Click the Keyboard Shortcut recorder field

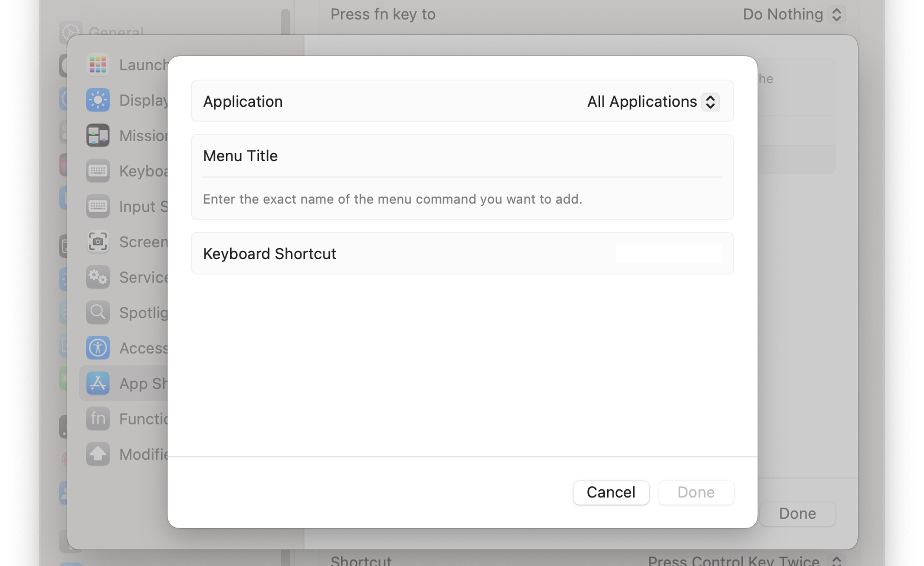tap(669, 254)
